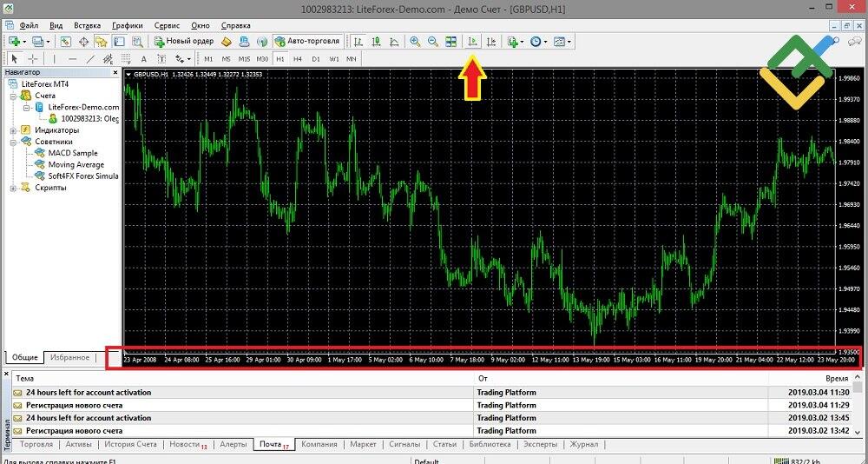Switch timeframe to W1

[x=334, y=59]
